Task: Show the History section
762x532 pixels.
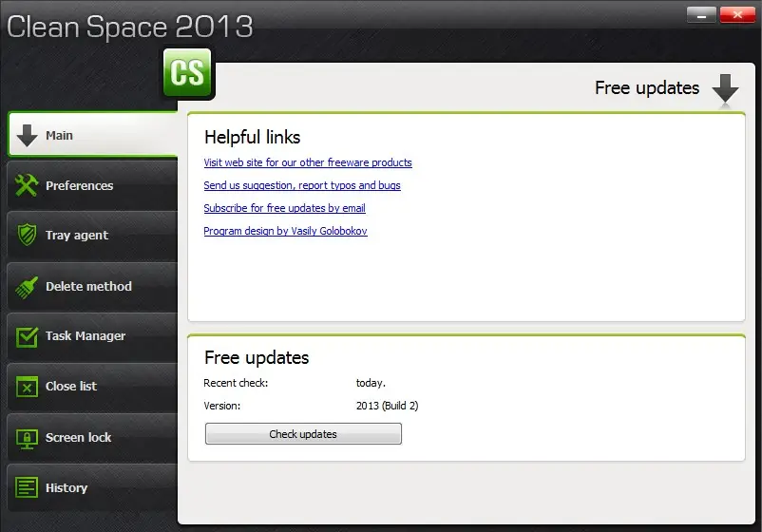Action: click(92, 487)
